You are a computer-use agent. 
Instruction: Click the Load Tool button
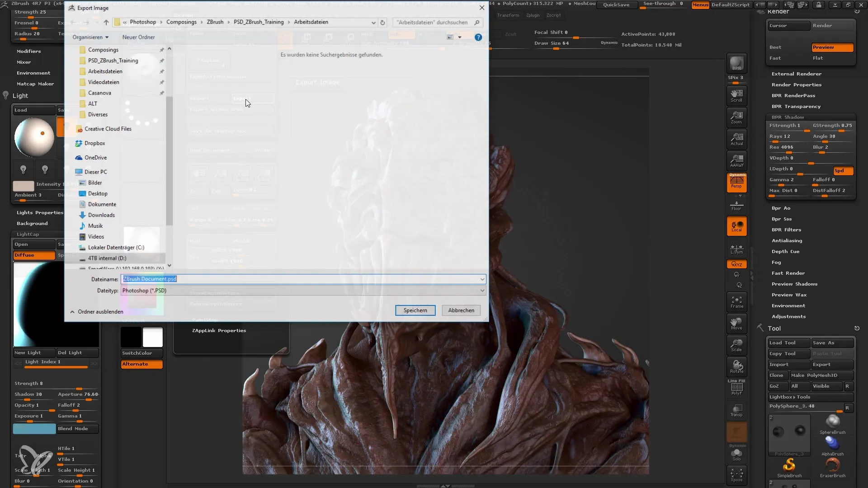click(x=788, y=343)
